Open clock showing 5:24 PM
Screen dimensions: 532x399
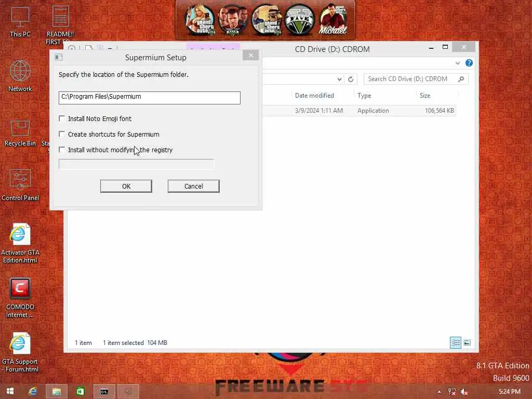509,392
